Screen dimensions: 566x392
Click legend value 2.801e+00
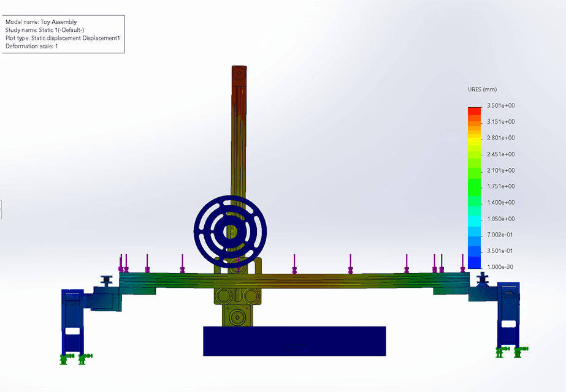500,138
